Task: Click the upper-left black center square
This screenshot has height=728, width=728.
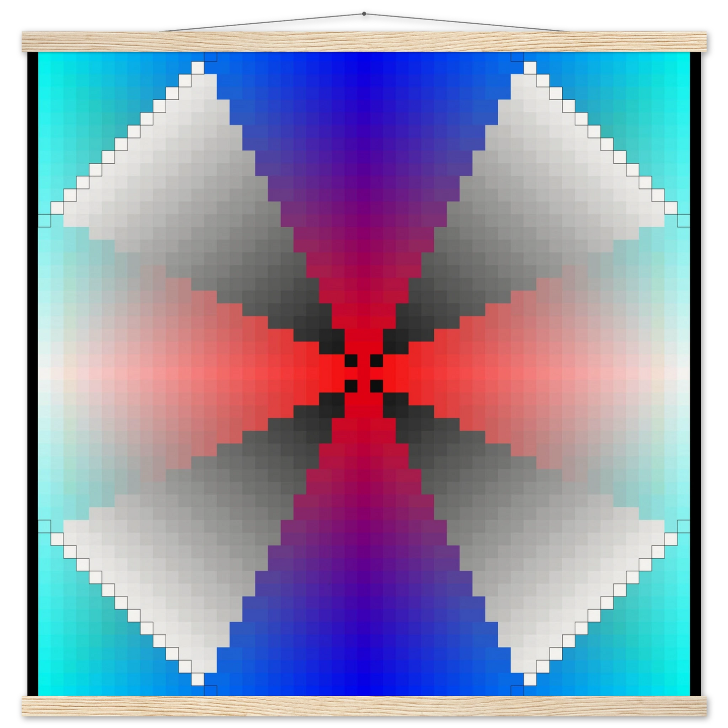Action: tap(351, 361)
